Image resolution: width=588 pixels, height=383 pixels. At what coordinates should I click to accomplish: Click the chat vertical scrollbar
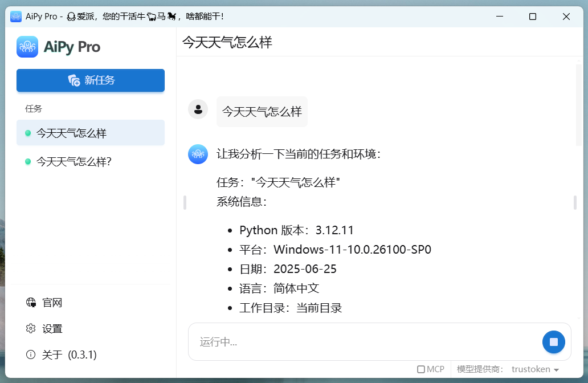pyautogui.click(x=579, y=105)
